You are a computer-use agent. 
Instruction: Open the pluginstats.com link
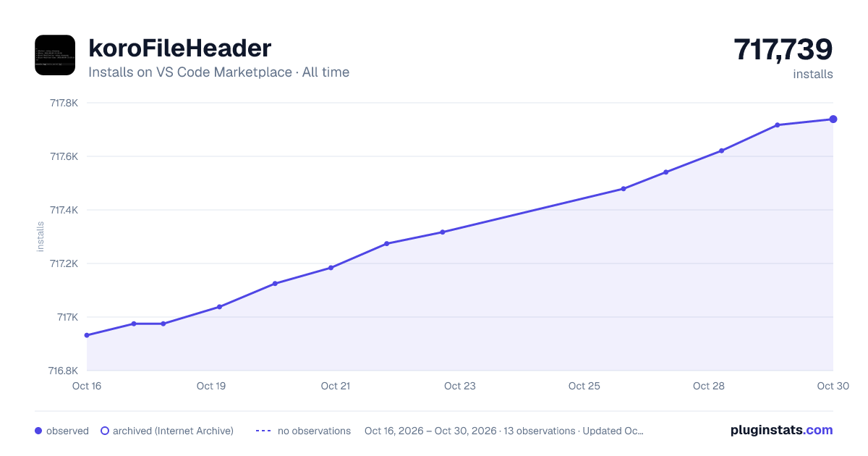(x=782, y=430)
